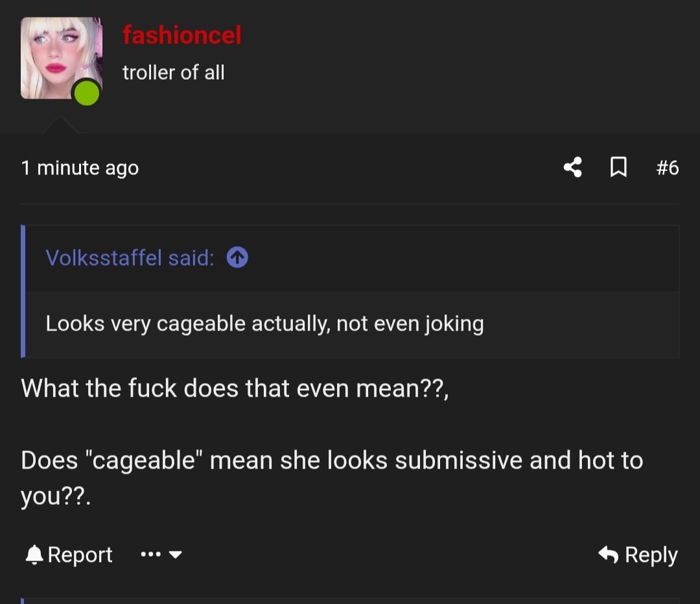Open the fashioncel username link

pos(182,35)
